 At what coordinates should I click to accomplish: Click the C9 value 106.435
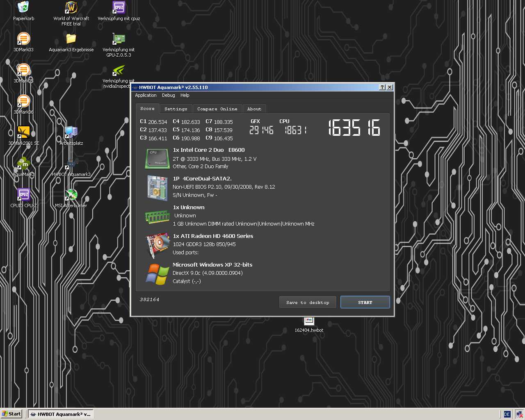223,139
